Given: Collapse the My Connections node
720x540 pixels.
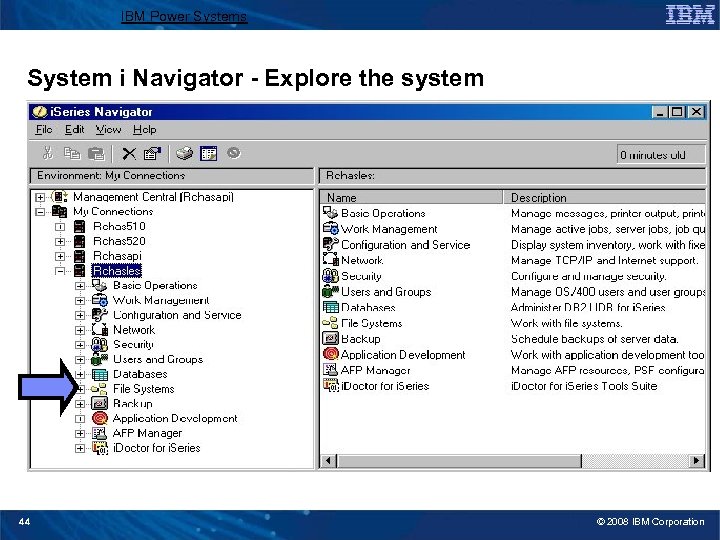Looking at the screenshot, I should click(40, 212).
